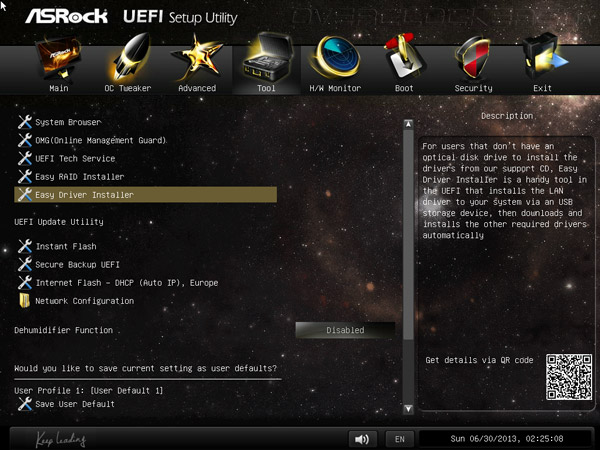Viewport: 600px width, 450px height.
Task: Select the Tool tab label
Action: [266, 88]
